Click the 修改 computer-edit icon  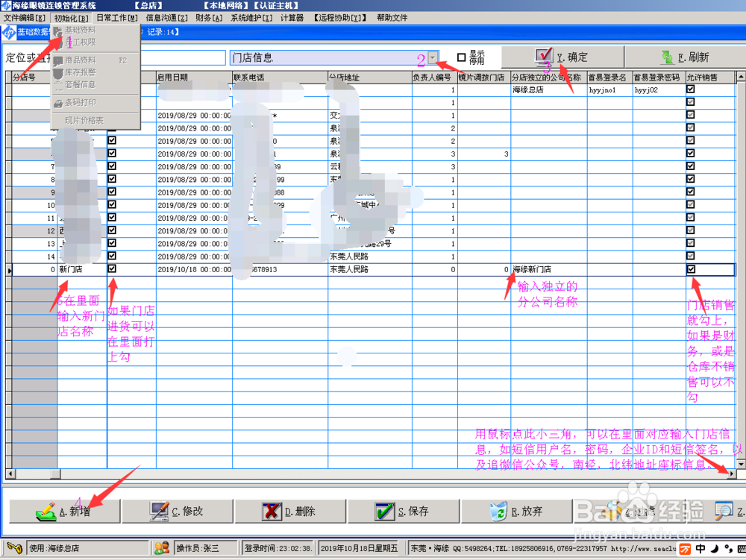coord(159,512)
